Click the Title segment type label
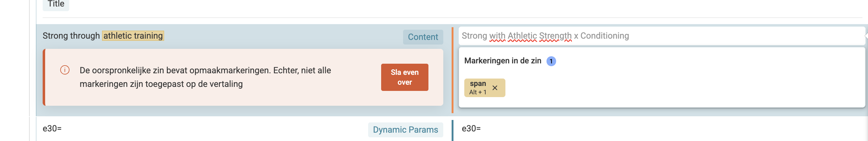This screenshot has height=141, width=868. (56, 4)
